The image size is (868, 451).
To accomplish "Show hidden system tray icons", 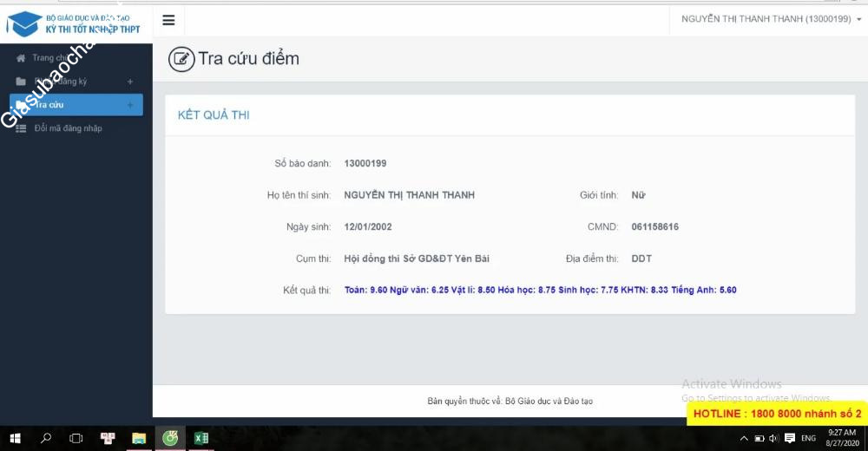I will click(744, 438).
